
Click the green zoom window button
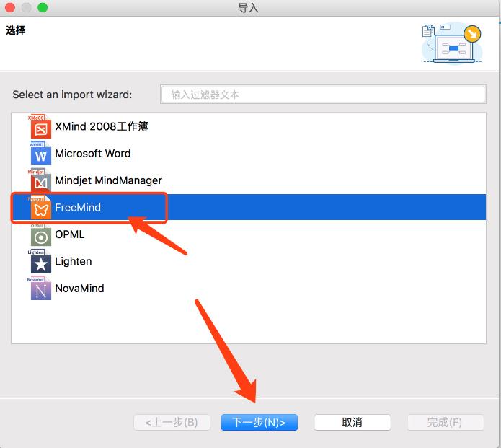point(42,8)
